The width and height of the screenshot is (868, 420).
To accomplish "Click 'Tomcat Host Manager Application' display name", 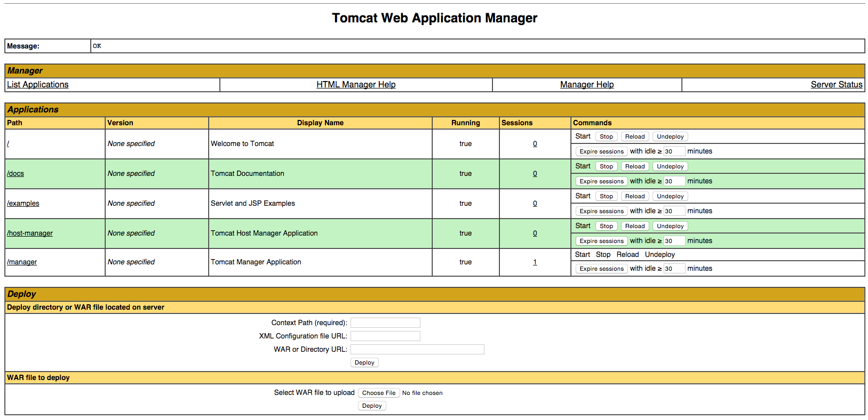I will (x=264, y=233).
